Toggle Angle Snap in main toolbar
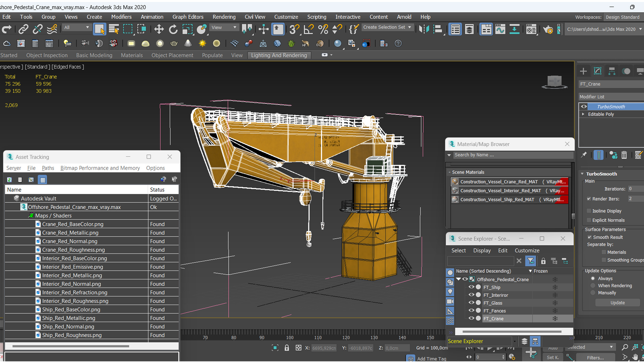644x362 pixels. coord(309,29)
